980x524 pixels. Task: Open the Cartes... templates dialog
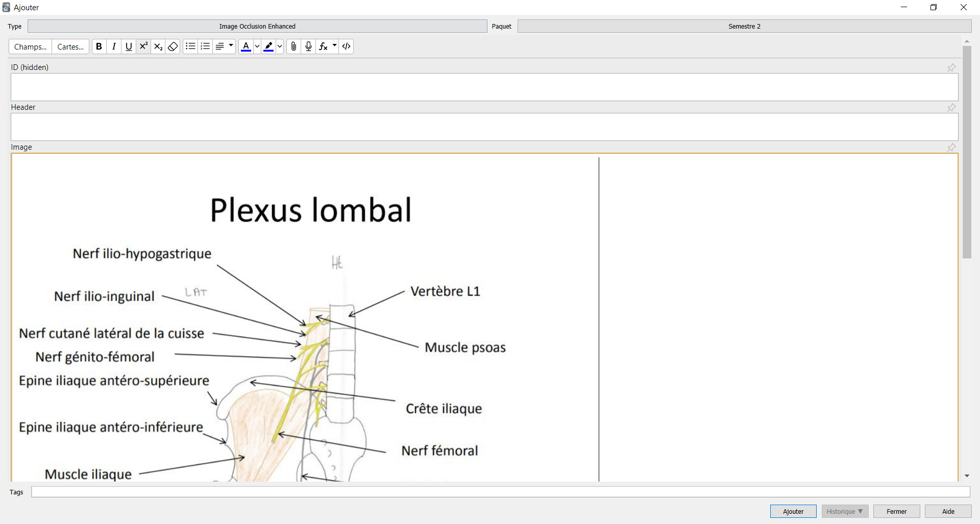(70, 46)
